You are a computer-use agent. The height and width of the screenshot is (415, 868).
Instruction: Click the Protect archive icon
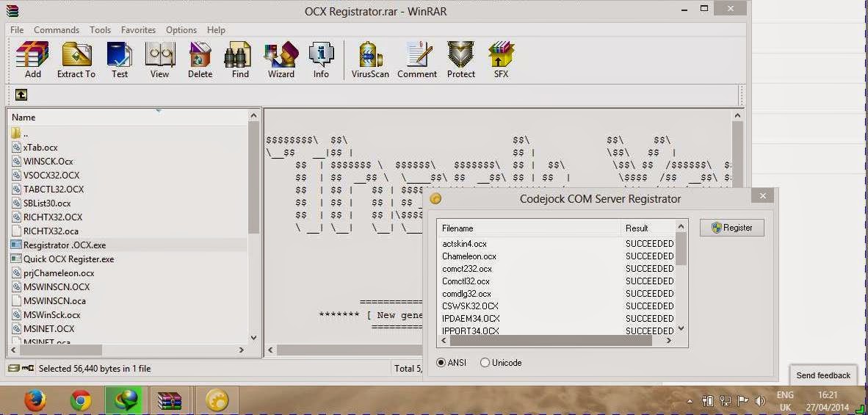pos(461,59)
